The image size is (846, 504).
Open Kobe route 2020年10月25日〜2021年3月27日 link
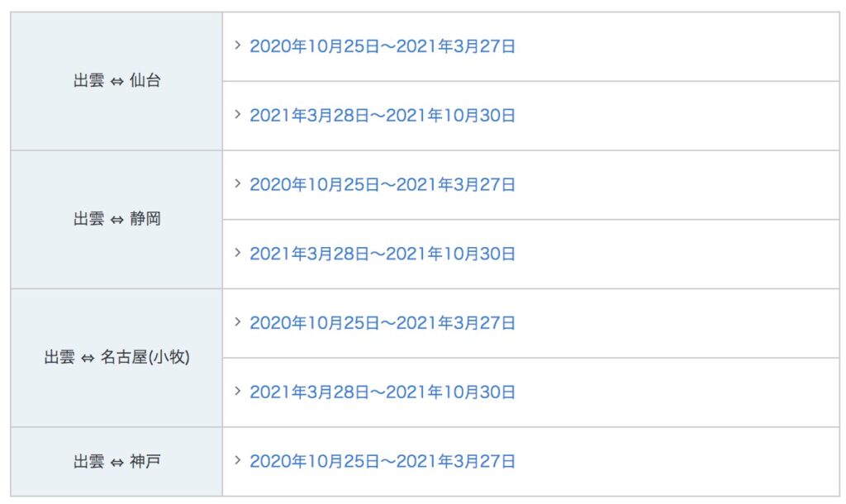tap(383, 461)
